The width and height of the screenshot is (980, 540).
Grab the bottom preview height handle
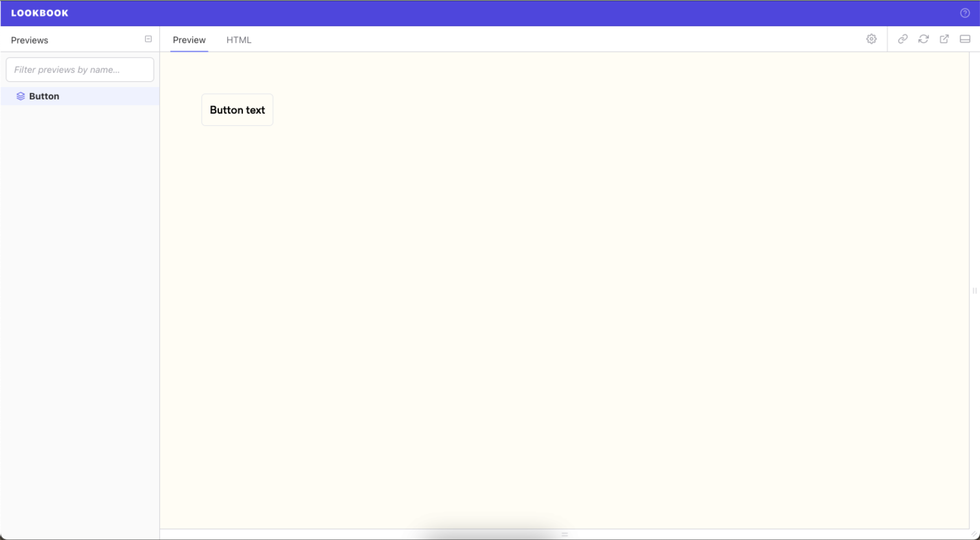565,534
